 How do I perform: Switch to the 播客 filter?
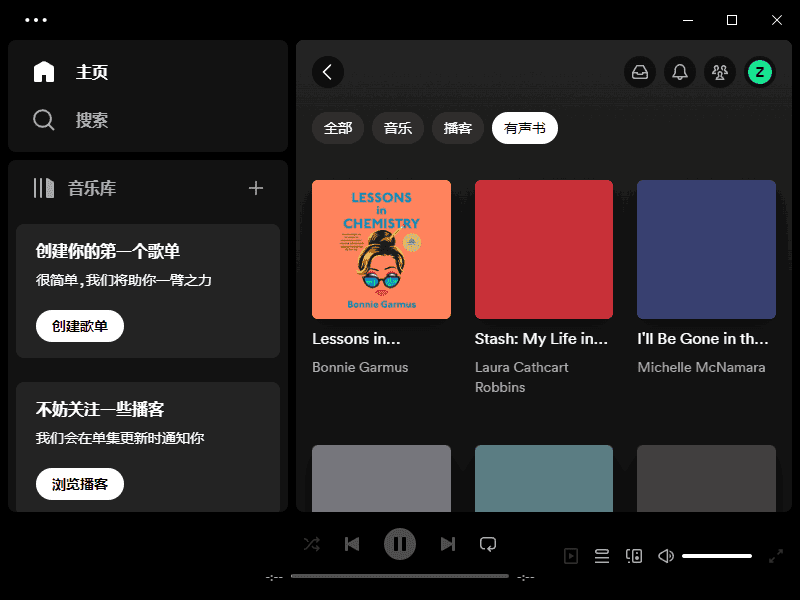[x=457, y=128]
